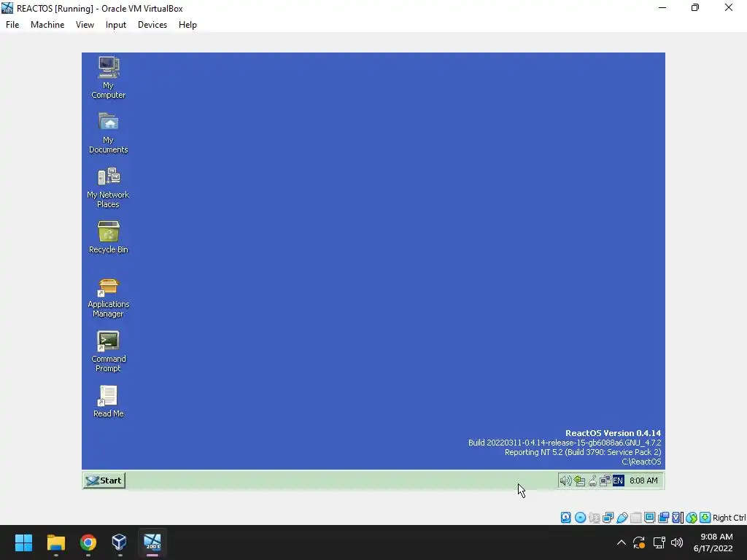Viewport: 747px width, 560px height.
Task: Click the Right Ctrl host key label
Action: (x=729, y=518)
